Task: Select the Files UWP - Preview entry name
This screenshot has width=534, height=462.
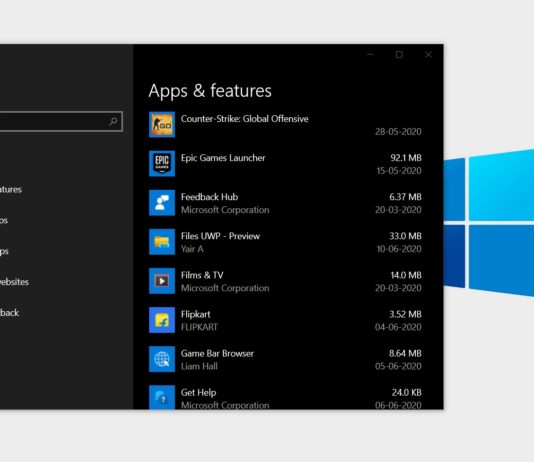Action: (x=220, y=236)
